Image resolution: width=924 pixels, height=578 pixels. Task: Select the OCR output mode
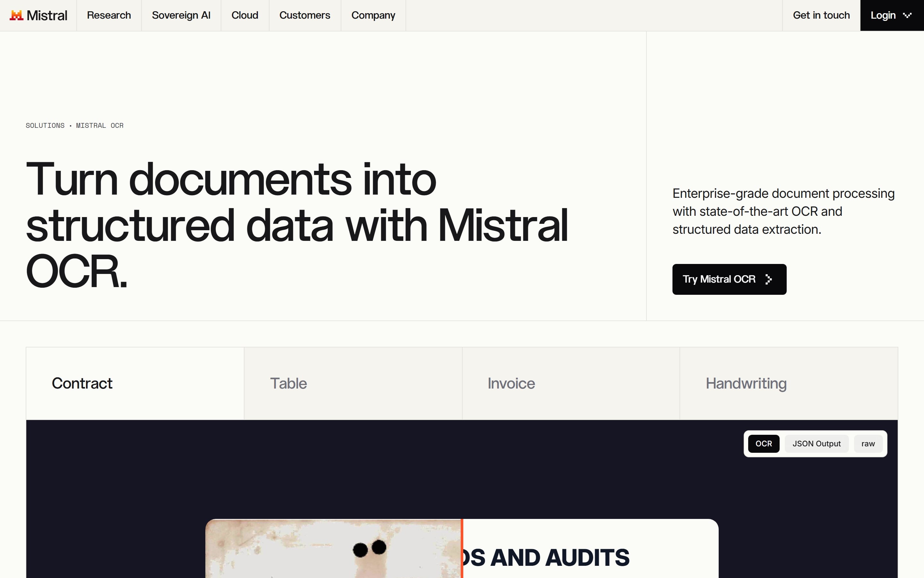[x=764, y=444]
